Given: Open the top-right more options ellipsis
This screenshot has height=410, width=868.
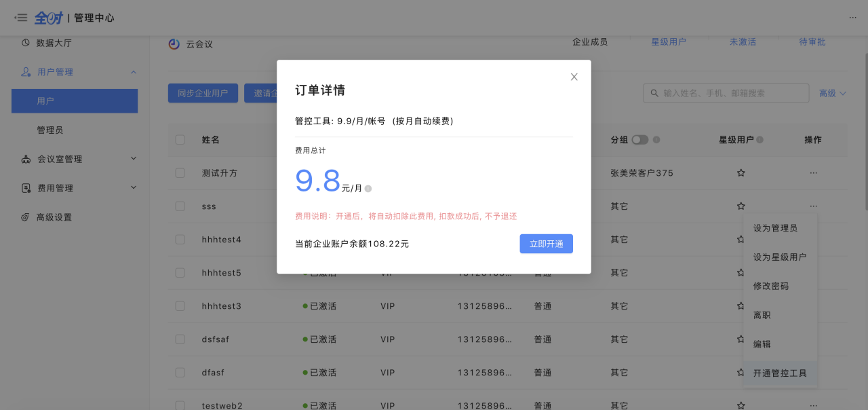Looking at the screenshot, I should click(x=852, y=18).
